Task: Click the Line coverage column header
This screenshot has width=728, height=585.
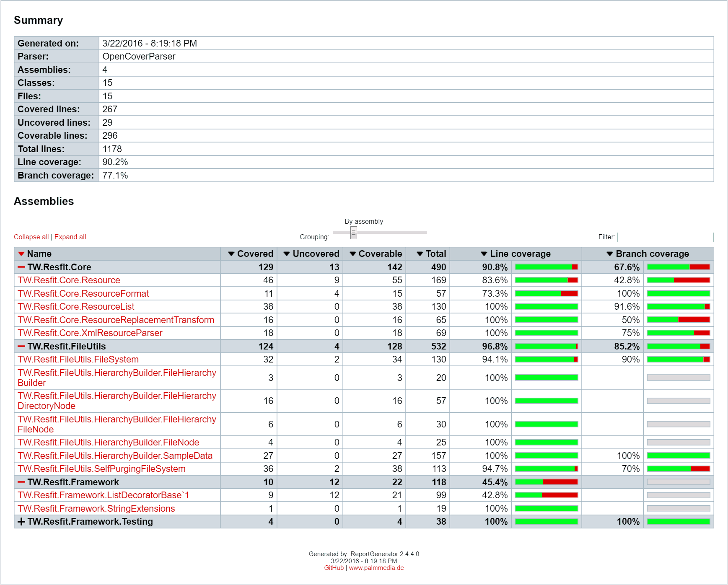Action: (x=516, y=254)
